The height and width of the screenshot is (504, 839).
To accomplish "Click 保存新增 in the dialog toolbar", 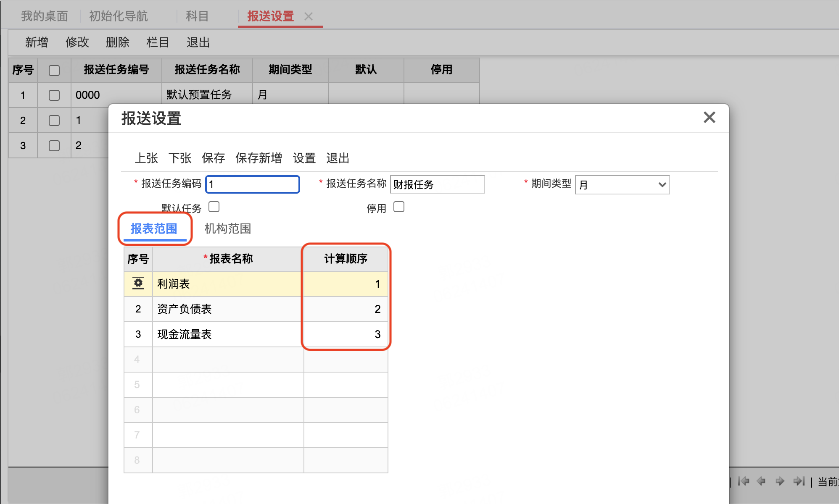I will tap(259, 158).
